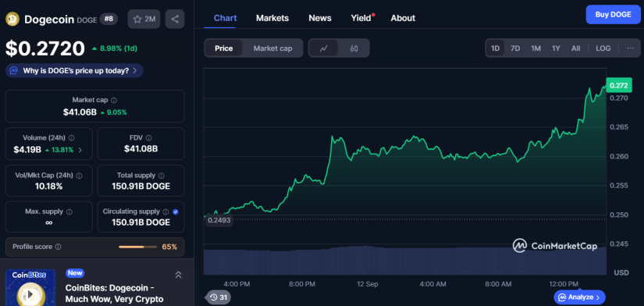Viewport: 644px width, 306px height.
Task: Expand Volume (24h) details arrow
Action: (x=80, y=150)
